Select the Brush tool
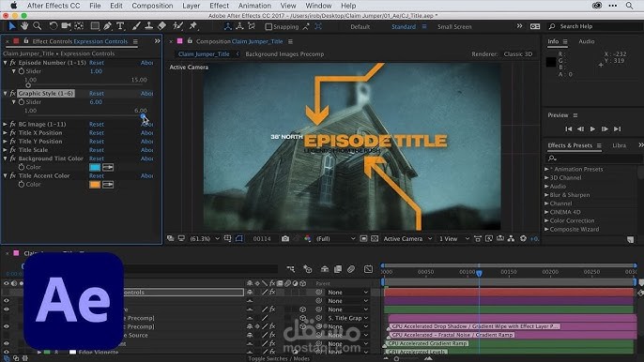644x362 pixels. coord(136,26)
